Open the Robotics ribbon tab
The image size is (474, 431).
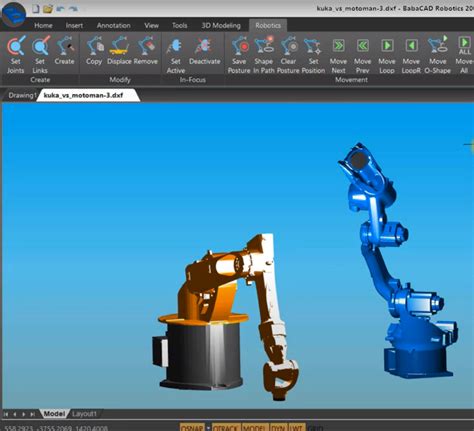tap(268, 25)
